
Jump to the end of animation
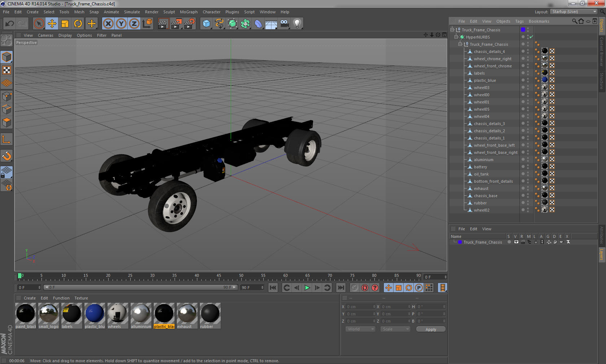[x=341, y=288]
